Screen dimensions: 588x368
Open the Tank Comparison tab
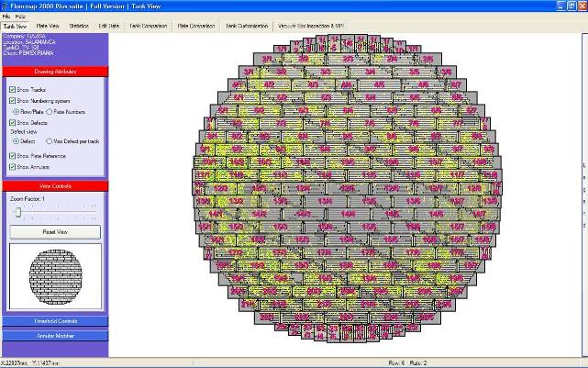(x=150, y=26)
